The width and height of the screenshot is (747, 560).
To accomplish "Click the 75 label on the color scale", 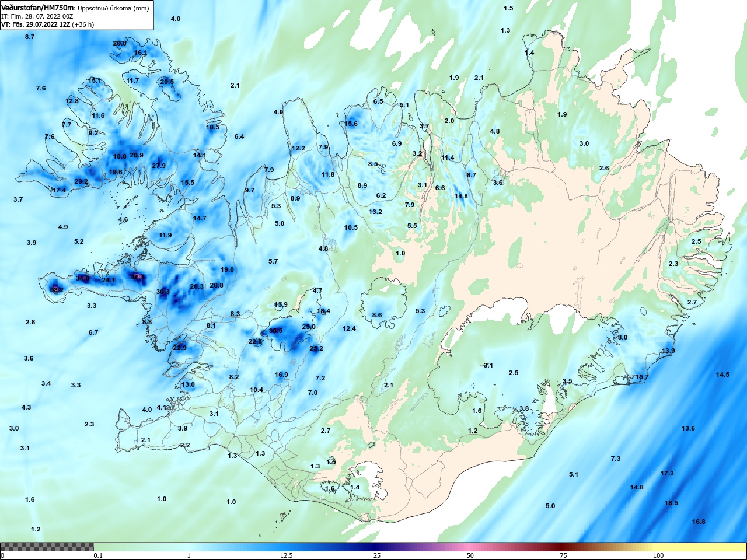I will [x=563, y=555].
